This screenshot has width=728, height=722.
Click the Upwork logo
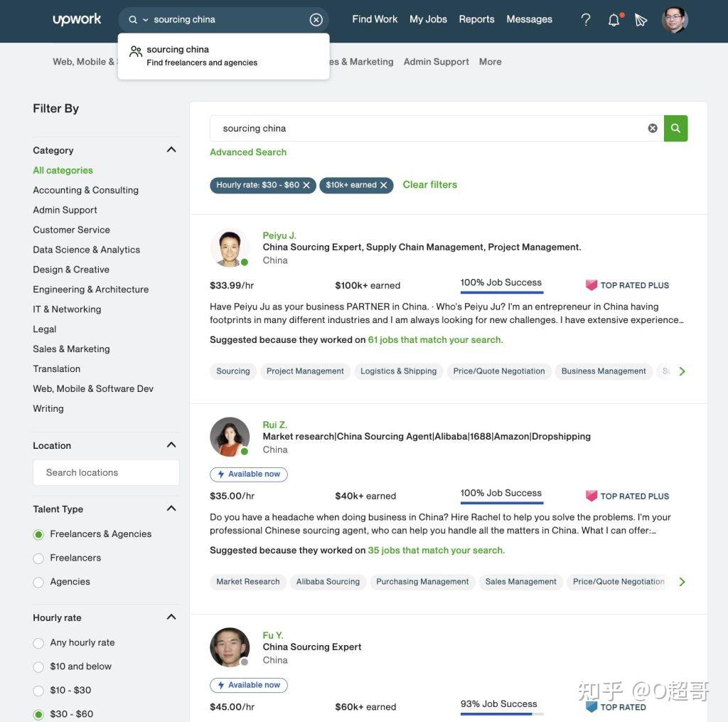(x=76, y=19)
